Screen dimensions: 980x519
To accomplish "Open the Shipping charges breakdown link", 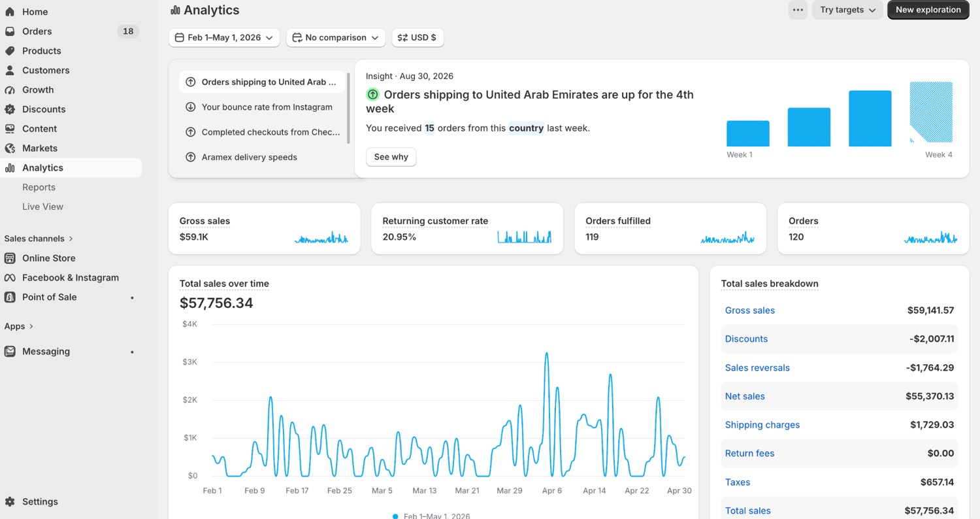I will (x=762, y=425).
